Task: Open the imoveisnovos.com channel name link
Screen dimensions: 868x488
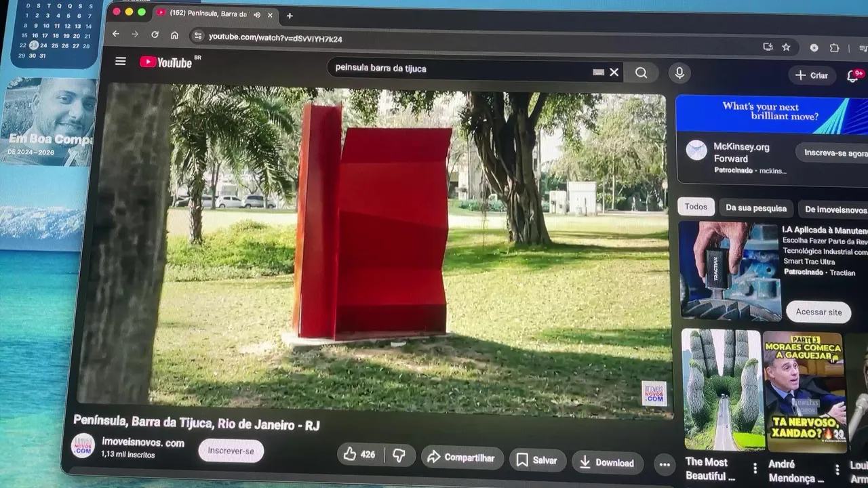Action: click(x=143, y=443)
